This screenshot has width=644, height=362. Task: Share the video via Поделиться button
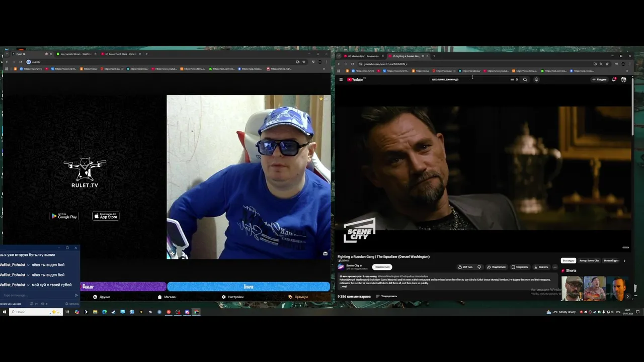[x=496, y=267]
